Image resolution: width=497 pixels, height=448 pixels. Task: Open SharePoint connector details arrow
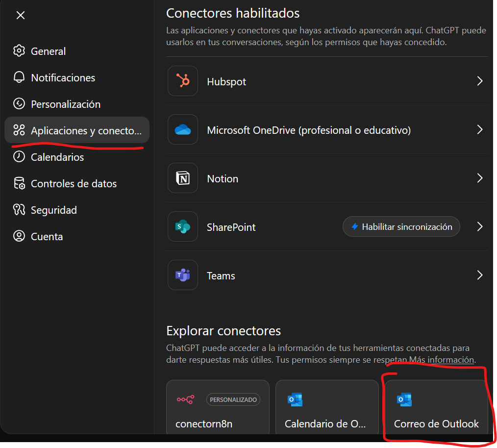tap(480, 227)
